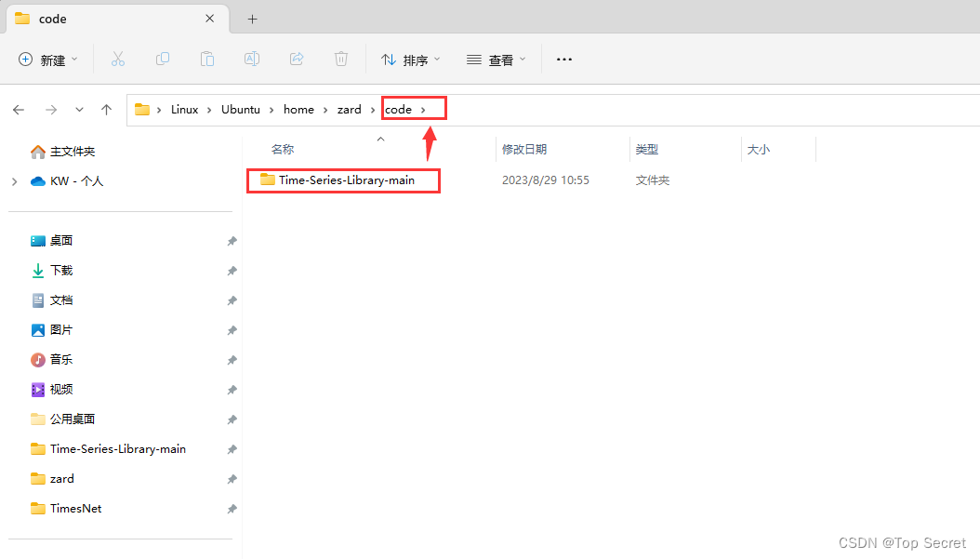Click code in the breadcrumb path
This screenshot has height=559, width=980.
click(x=398, y=110)
